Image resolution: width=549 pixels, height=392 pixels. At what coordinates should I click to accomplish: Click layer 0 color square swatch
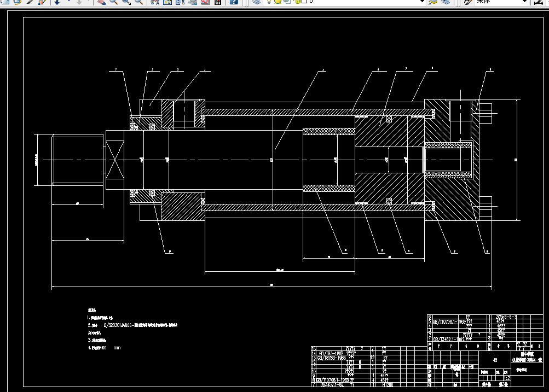point(304,2)
